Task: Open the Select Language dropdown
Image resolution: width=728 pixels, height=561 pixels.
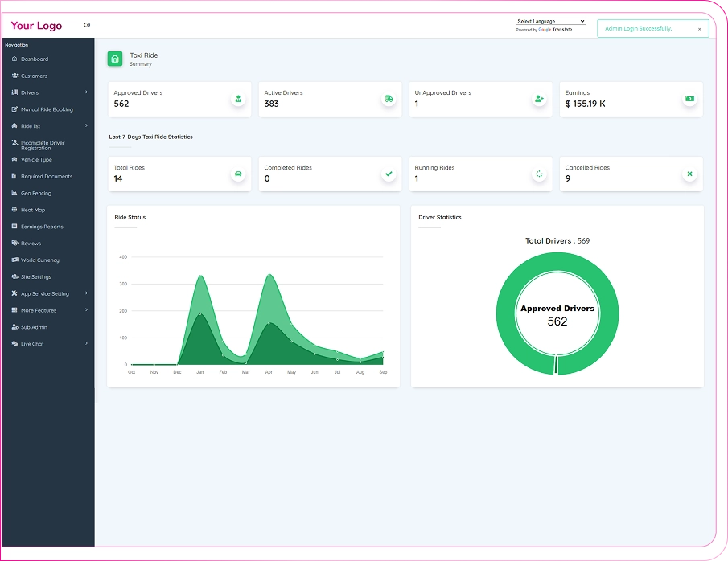Action: click(x=551, y=22)
